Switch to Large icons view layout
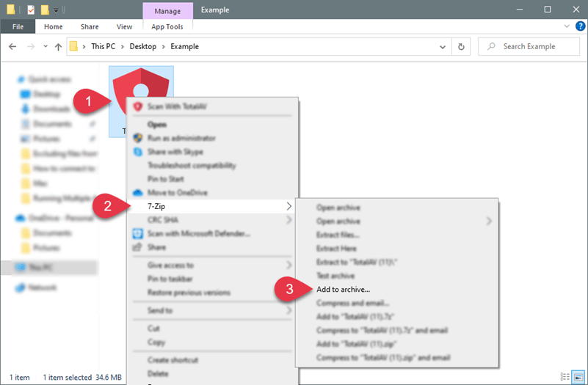This screenshot has height=385, width=588. [578, 376]
